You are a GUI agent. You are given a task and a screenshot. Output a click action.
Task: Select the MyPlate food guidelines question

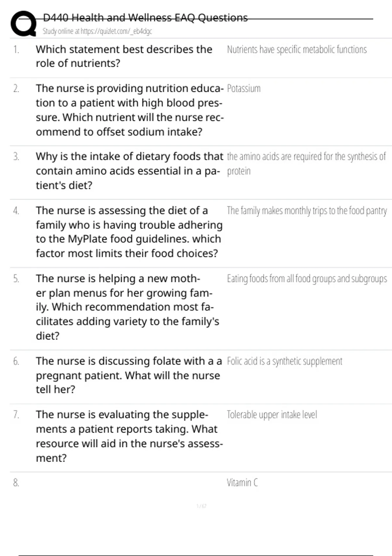click(129, 232)
